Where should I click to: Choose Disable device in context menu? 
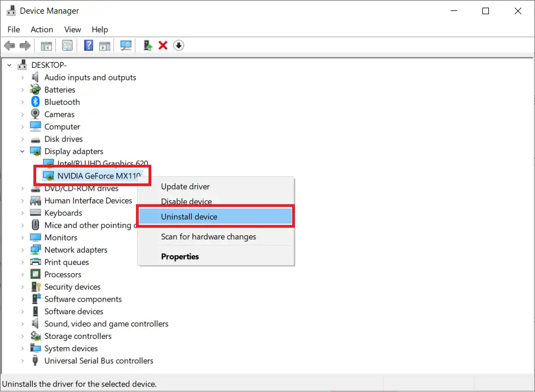click(x=215, y=201)
